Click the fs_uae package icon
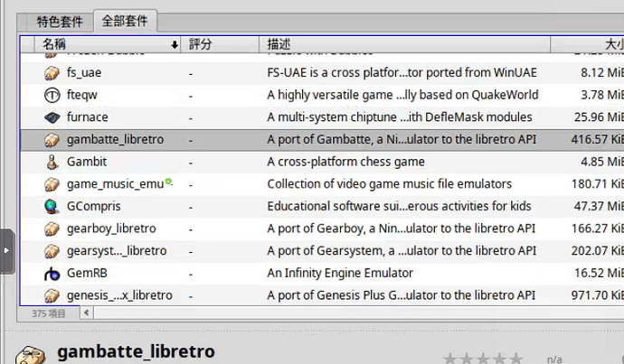Screen dimensions: 624x364 click(52, 72)
